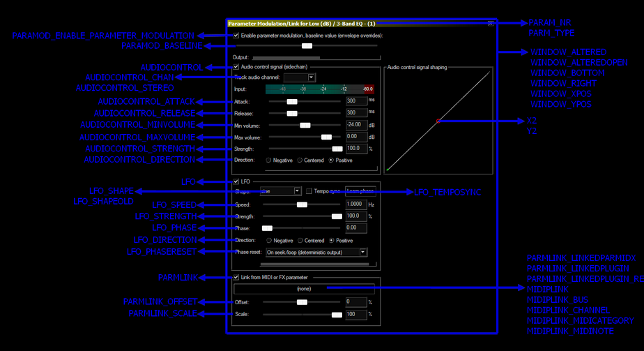Toggle Audio control signal (sidechain) checkbox
Image resolution: width=644 pixels, height=351 pixels.
[236, 66]
